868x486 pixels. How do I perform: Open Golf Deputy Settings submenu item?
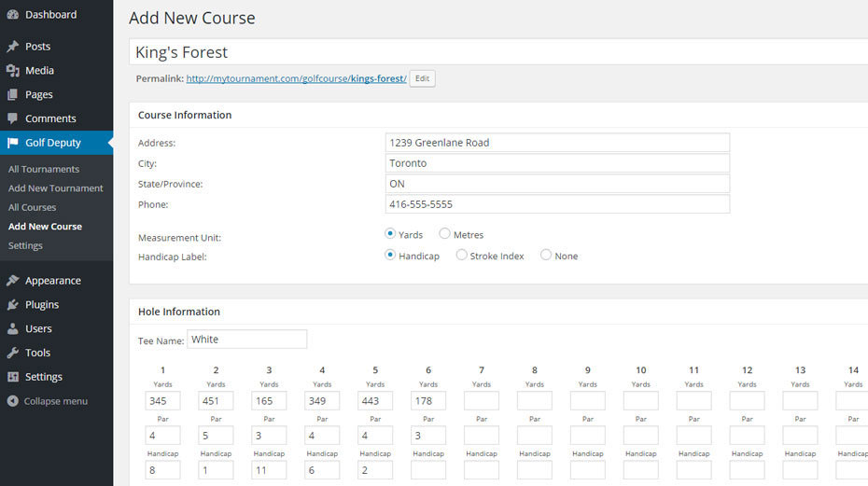click(25, 245)
